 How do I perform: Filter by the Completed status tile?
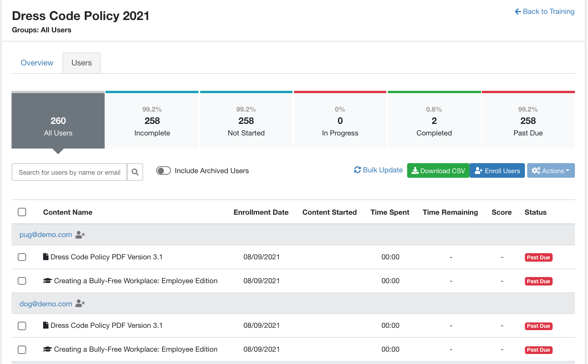point(434,120)
